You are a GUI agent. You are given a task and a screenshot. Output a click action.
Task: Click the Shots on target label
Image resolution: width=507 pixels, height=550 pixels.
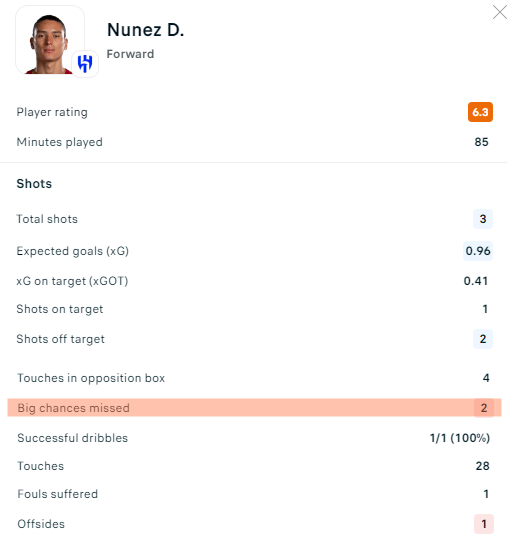point(60,309)
